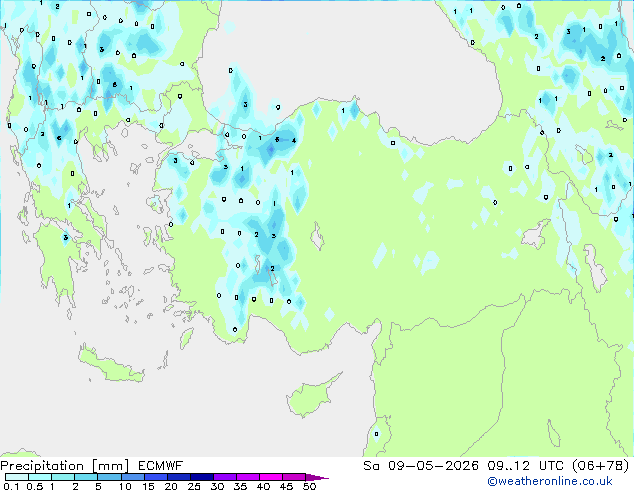Pick the 15–20 mm legend color
The height and width of the screenshot is (490, 634).
click(155, 477)
